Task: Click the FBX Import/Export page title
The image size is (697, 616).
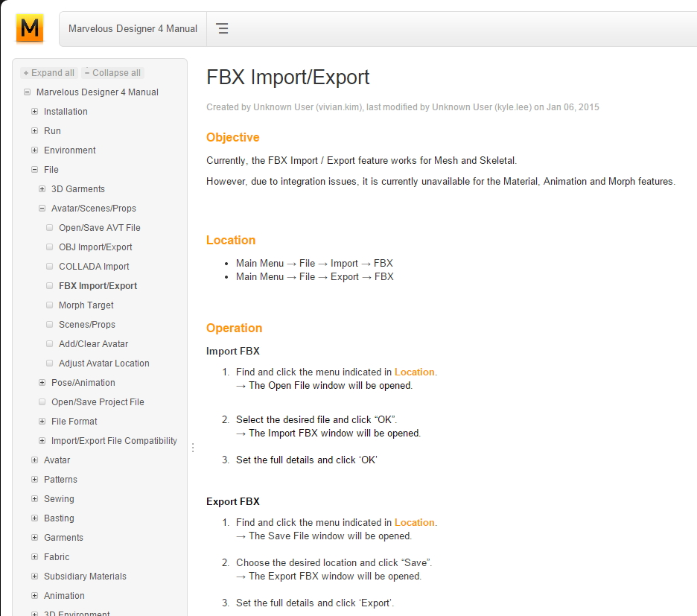Action: coord(287,77)
